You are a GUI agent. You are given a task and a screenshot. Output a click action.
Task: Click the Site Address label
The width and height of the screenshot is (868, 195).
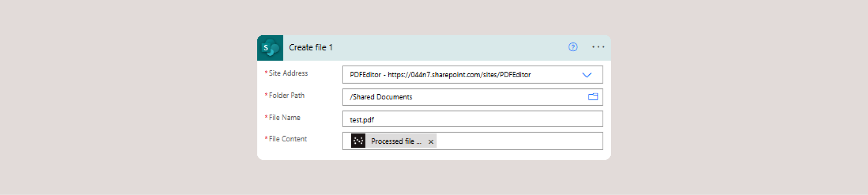click(x=288, y=73)
